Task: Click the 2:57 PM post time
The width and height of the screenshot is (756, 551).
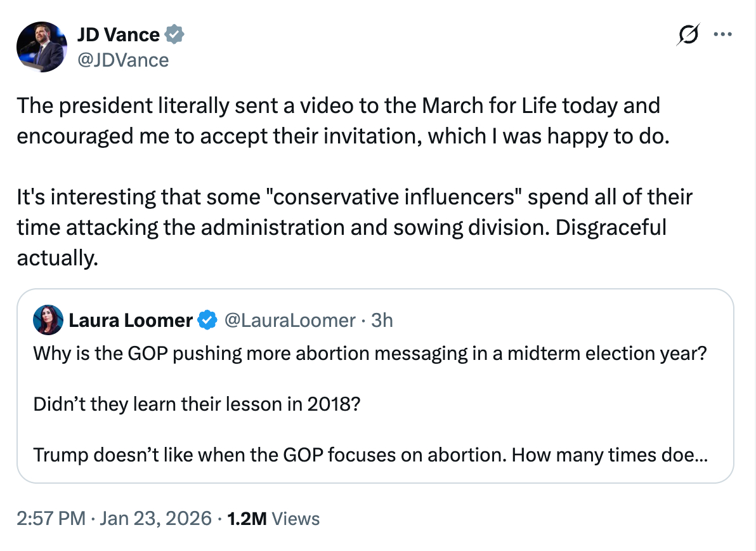Action: tap(51, 519)
